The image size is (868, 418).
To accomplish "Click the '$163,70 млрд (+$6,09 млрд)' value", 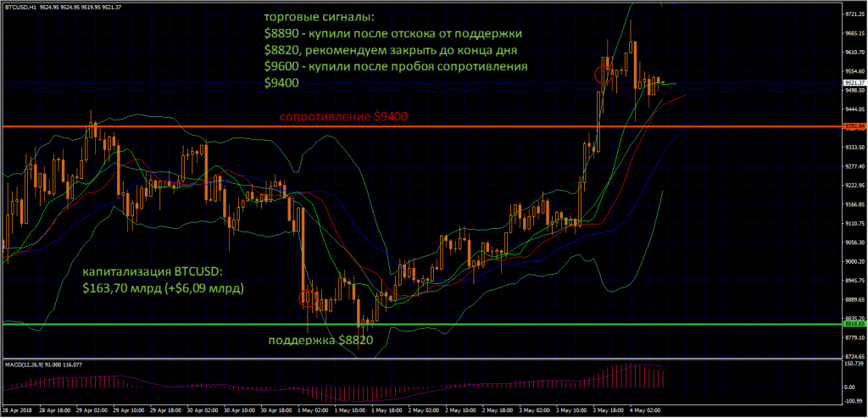I will tap(163, 288).
